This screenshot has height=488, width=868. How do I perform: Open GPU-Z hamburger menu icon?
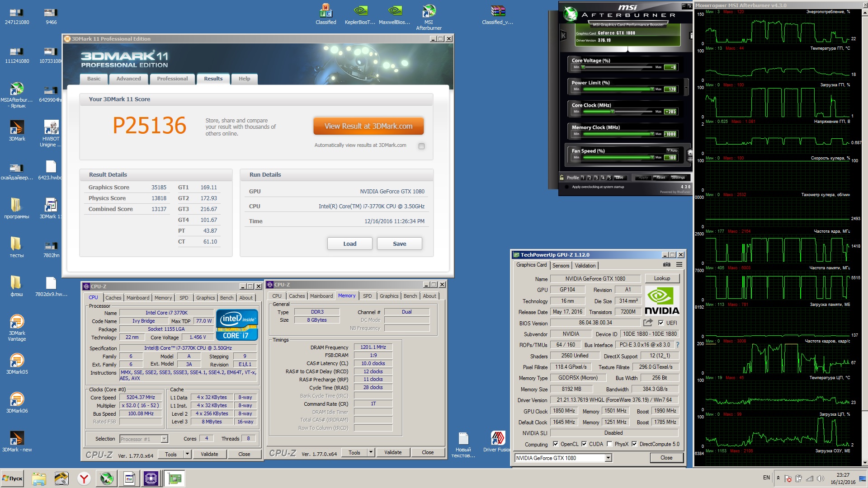click(x=679, y=265)
